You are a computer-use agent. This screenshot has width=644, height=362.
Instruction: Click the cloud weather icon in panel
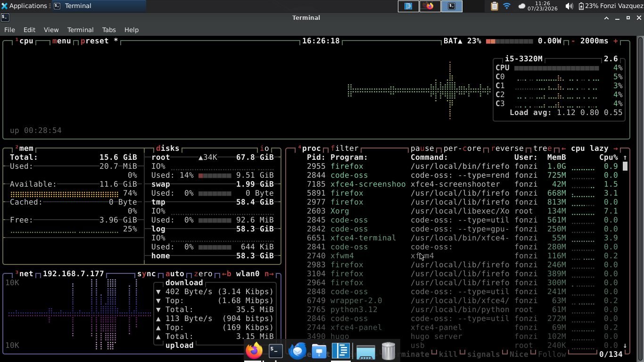pos(521,6)
